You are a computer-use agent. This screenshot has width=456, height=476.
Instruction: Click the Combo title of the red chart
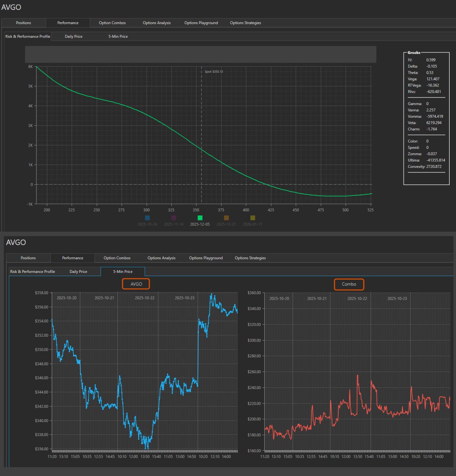349,284
